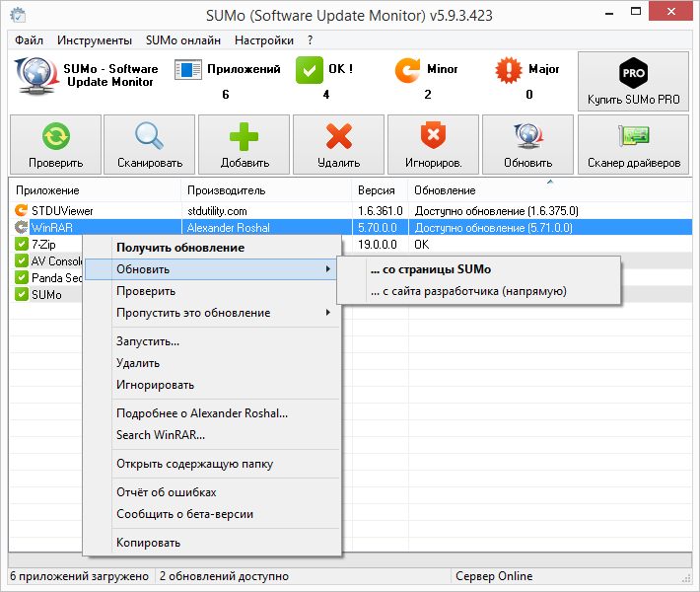Open the Файл menu
The width and height of the screenshot is (700, 592).
coord(29,40)
